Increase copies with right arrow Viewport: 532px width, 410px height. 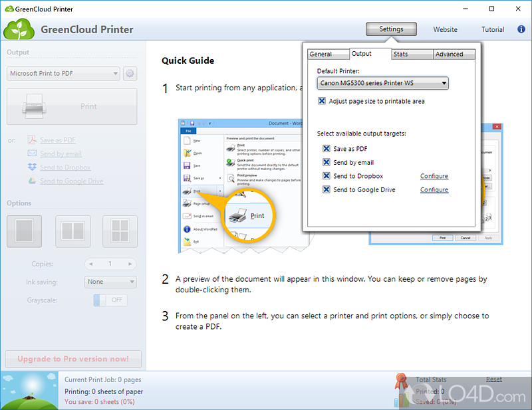(x=130, y=264)
